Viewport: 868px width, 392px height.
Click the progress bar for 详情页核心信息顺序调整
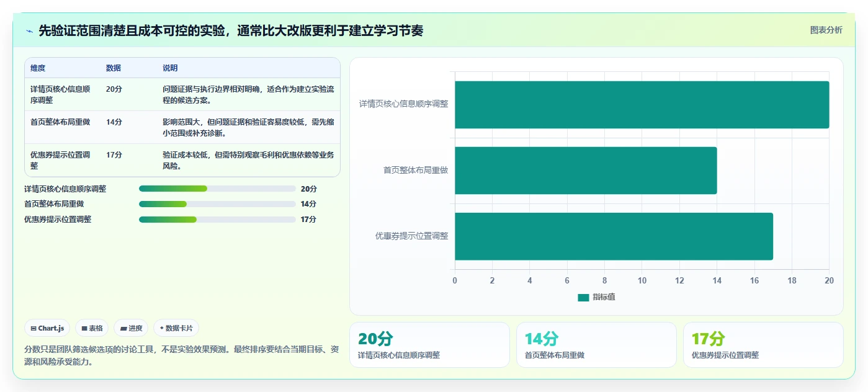point(217,189)
